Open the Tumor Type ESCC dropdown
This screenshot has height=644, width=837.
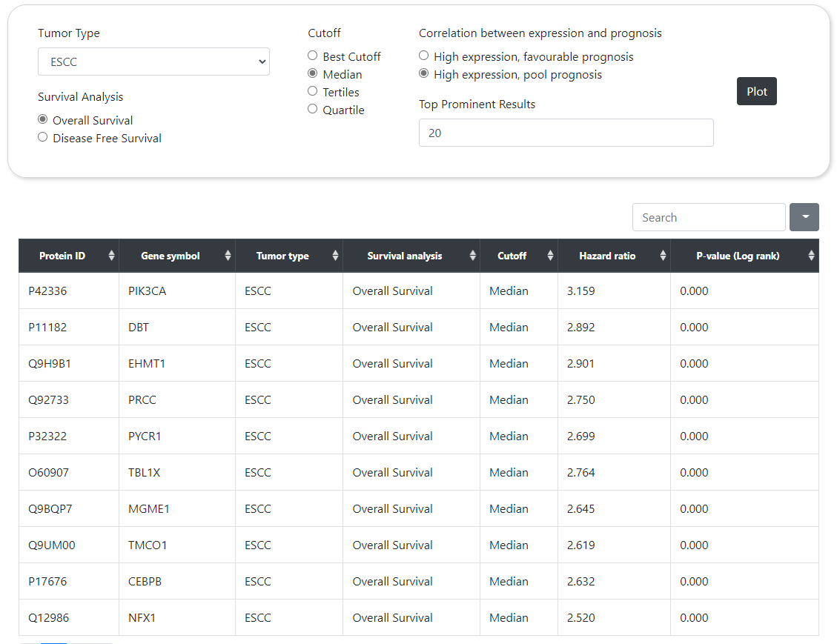click(153, 62)
